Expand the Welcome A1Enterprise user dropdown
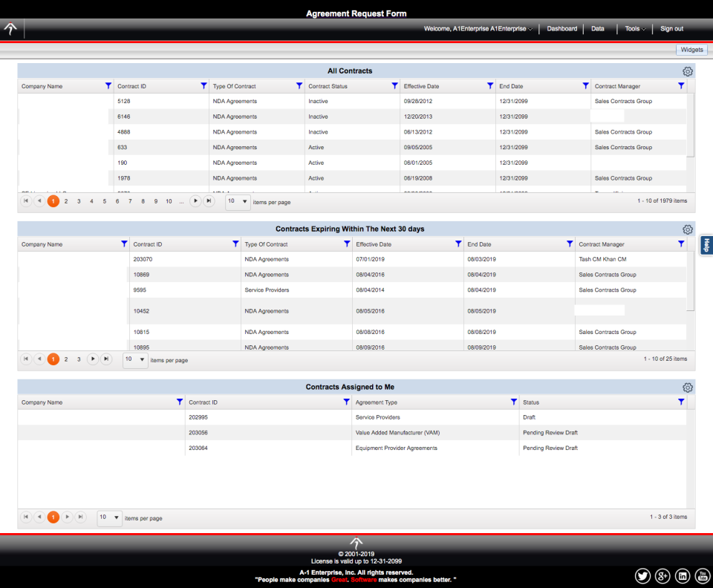 pyautogui.click(x=476, y=28)
